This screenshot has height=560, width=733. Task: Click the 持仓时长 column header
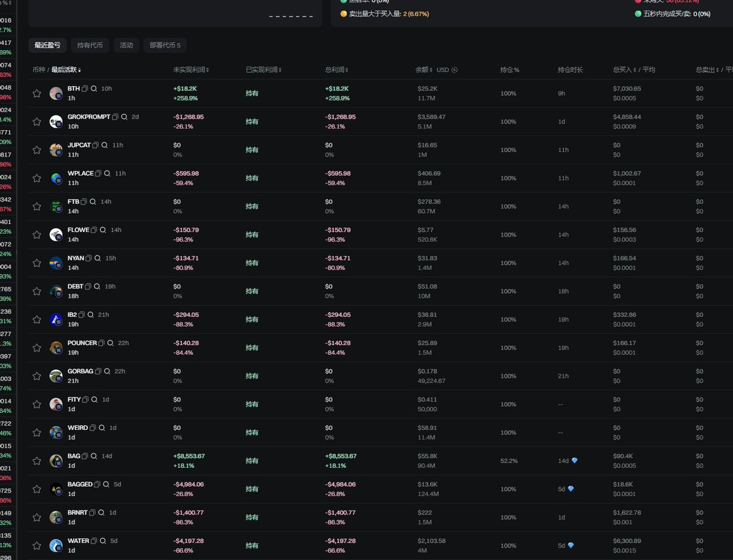[571, 70]
